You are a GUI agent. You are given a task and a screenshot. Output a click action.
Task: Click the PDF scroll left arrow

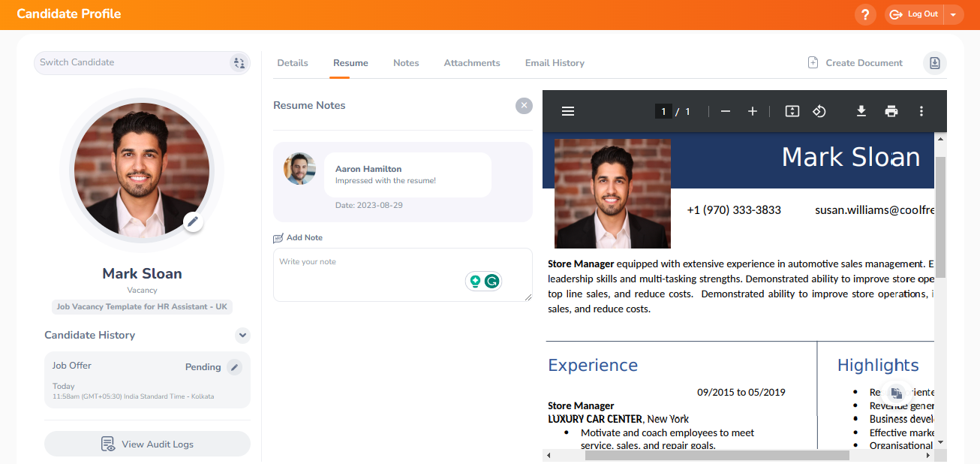pos(549,455)
